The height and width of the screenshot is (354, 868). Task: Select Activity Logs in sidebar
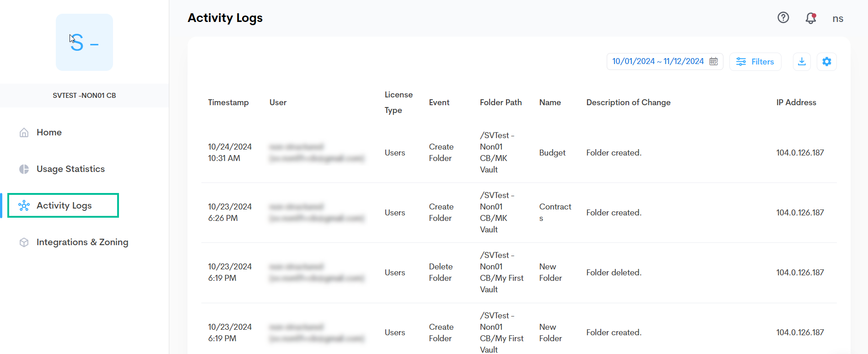click(63, 205)
